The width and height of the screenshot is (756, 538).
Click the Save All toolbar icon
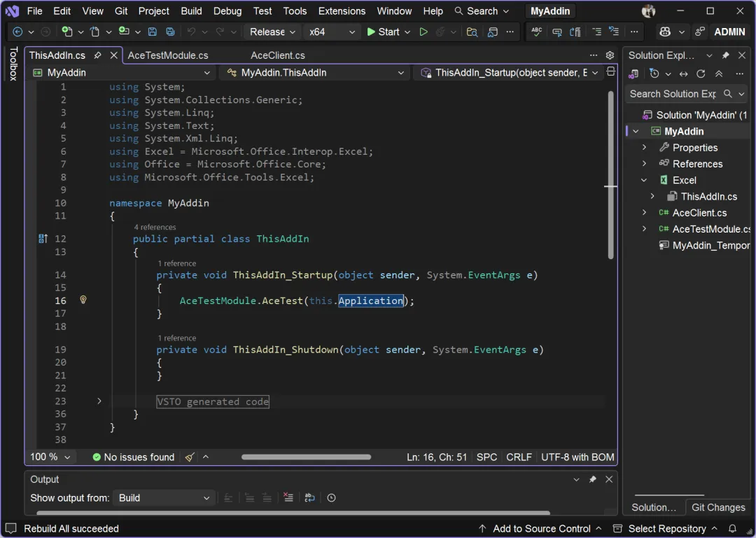pos(170,32)
